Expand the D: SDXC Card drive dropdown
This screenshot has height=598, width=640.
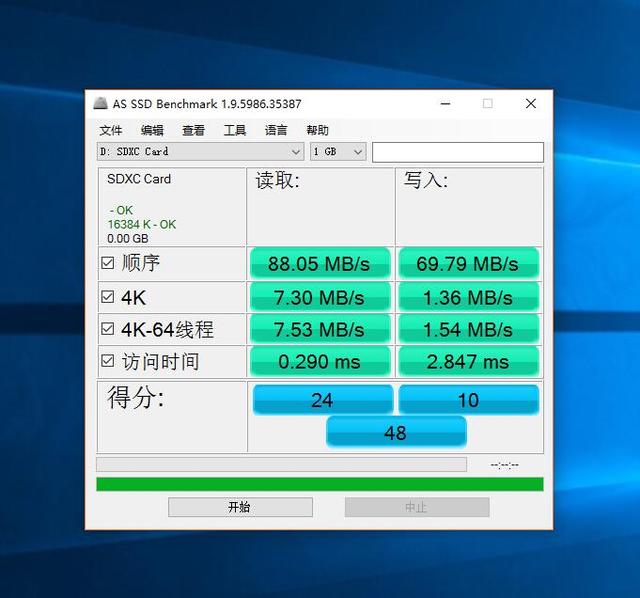(x=200, y=151)
